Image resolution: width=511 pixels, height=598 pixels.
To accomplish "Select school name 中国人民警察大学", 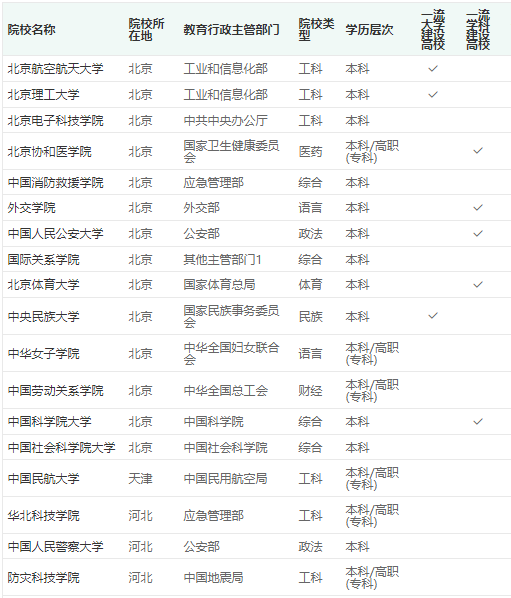I will pyautogui.click(x=56, y=547).
